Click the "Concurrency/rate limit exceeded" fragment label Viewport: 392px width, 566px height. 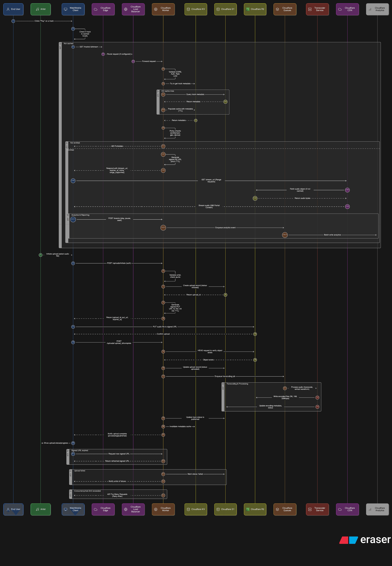pos(87,491)
